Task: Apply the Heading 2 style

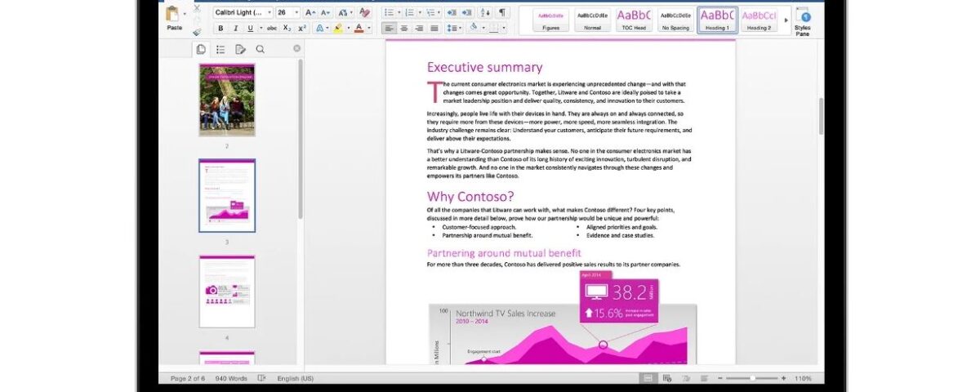Action: (x=759, y=20)
